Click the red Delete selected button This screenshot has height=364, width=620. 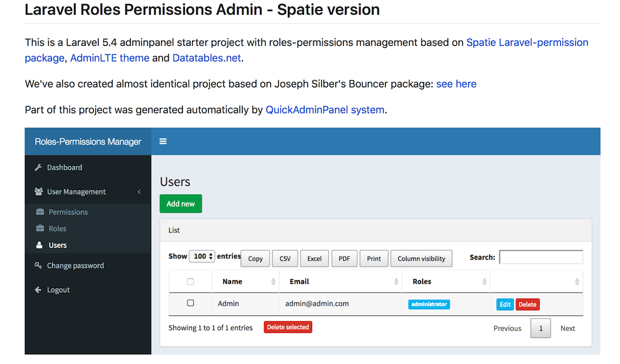(288, 327)
